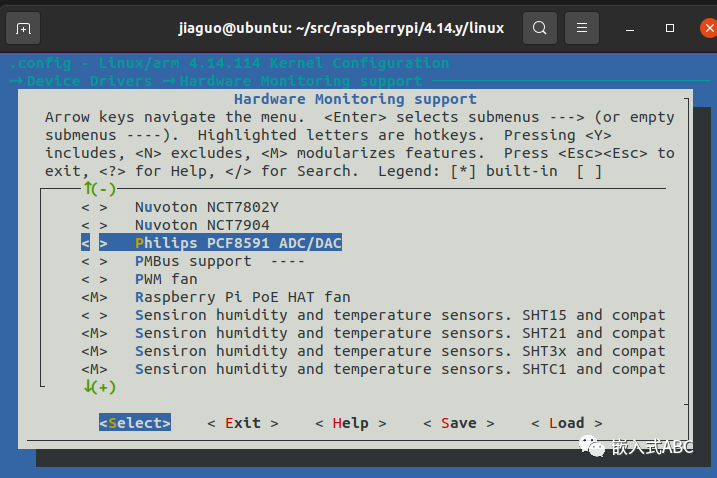Viewport: 717px width, 478px height.
Task: Maximize the terminal window
Action: pos(669,28)
